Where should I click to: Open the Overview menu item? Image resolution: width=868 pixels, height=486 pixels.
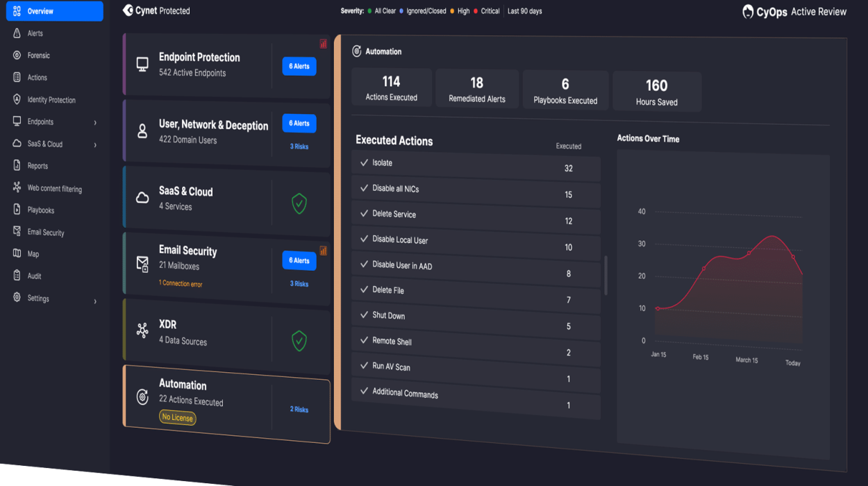[54, 11]
